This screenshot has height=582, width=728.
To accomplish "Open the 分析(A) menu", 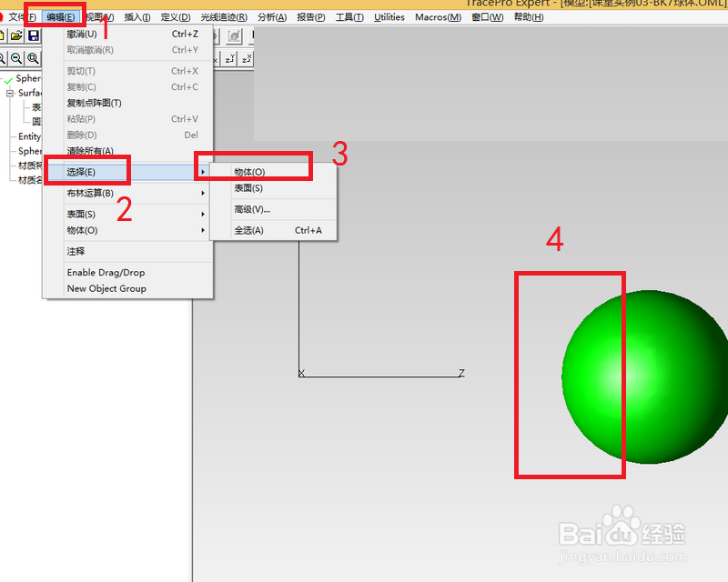I will (272, 17).
